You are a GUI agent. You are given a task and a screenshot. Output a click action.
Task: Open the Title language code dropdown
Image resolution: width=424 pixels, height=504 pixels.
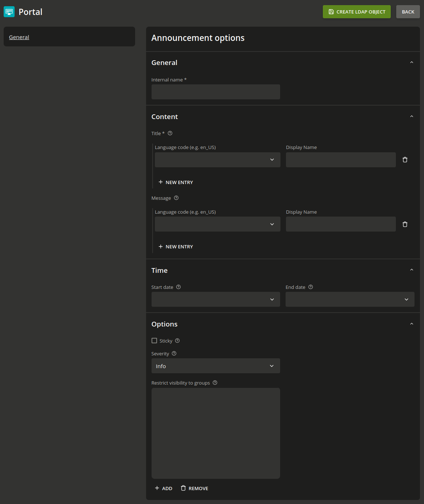coord(217,160)
